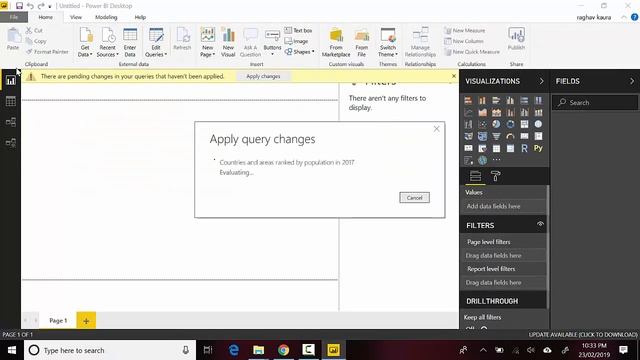
Task: Click Enter Data in the ribbon
Action: pyautogui.click(x=130, y=42)
